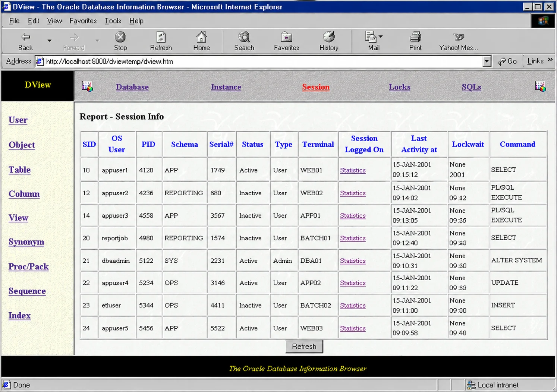Click the Forward toolbar button

pyautogui.click(x=74, y=41)
